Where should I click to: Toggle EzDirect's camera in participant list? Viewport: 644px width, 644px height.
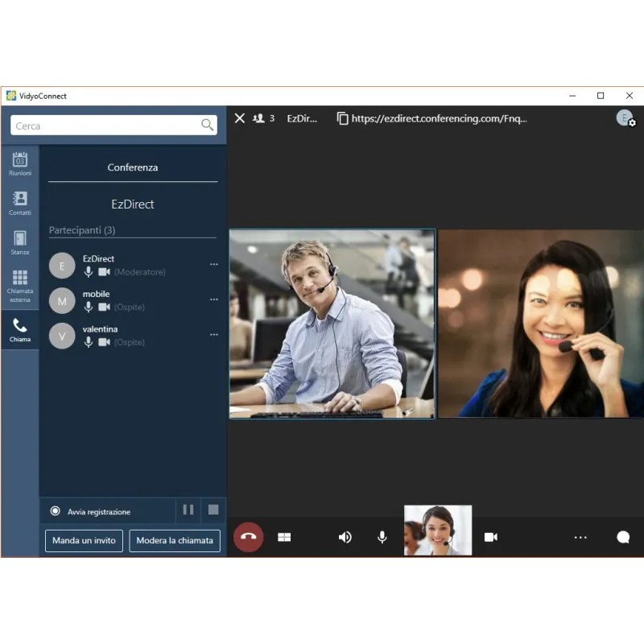point(105,272)
